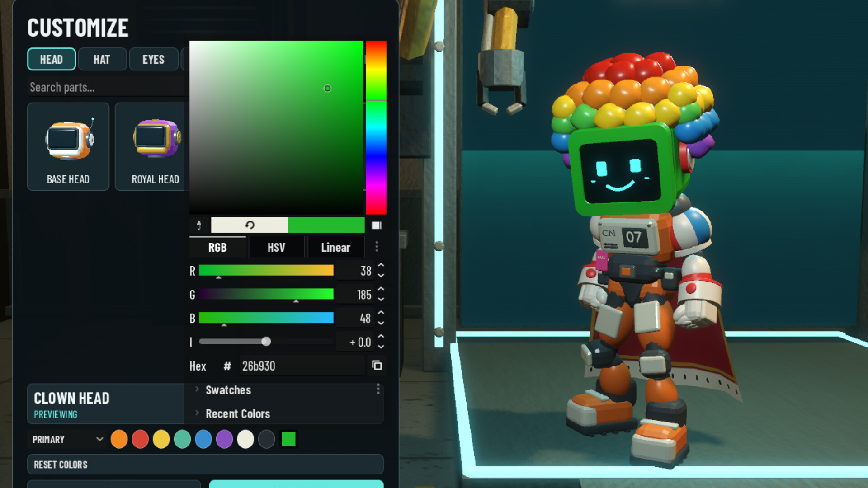Choose the yellow preset color
This screenshot has height=488, width=868.
coord(161,439)
